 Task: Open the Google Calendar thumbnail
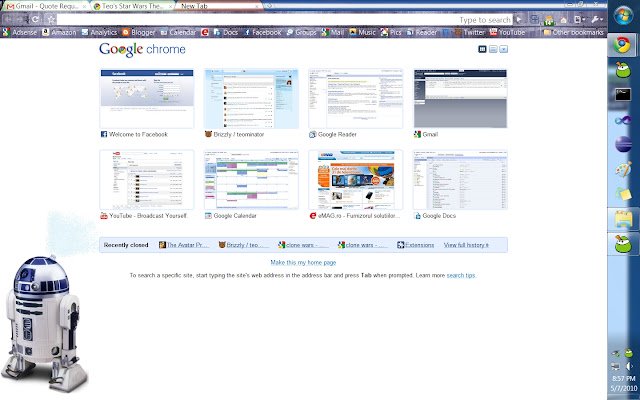point(251,180)
